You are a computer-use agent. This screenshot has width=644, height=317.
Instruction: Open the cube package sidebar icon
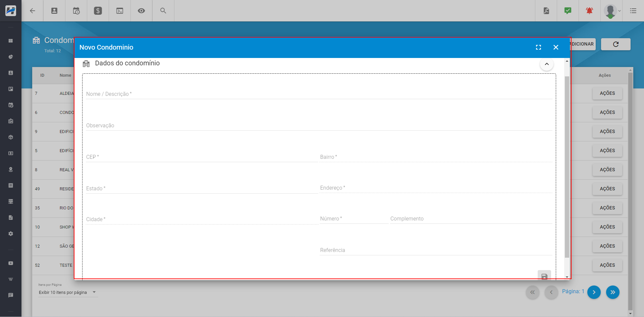[11, 137]
